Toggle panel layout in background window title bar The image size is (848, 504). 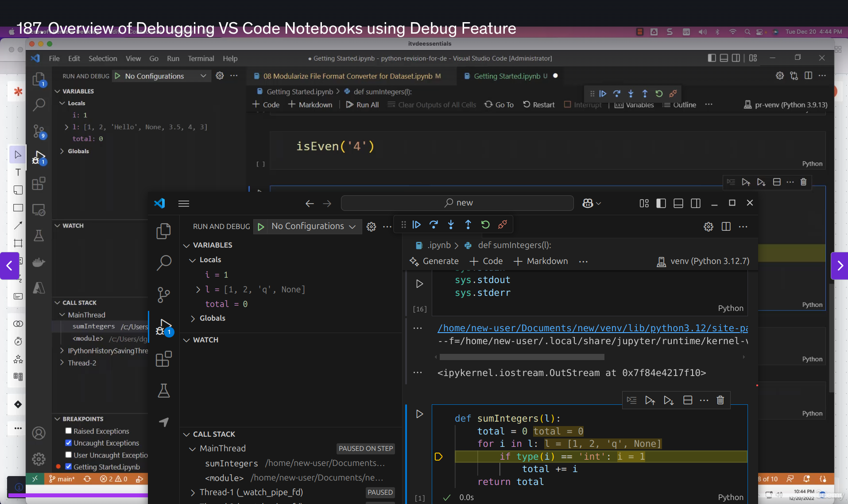pos(724,58)
